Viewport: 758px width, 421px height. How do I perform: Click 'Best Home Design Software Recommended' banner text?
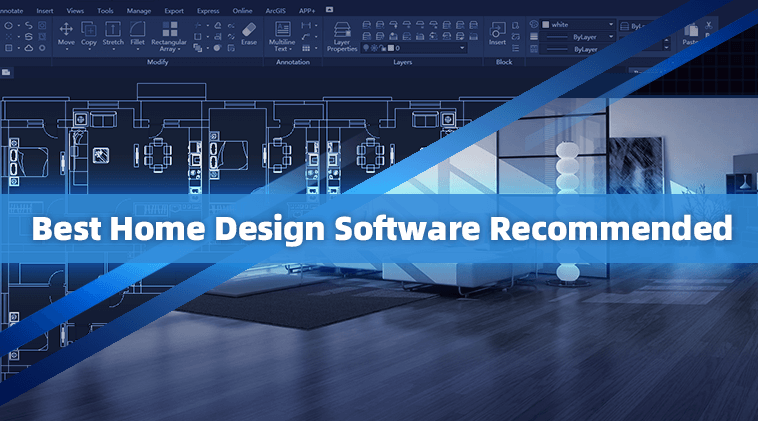382,229
